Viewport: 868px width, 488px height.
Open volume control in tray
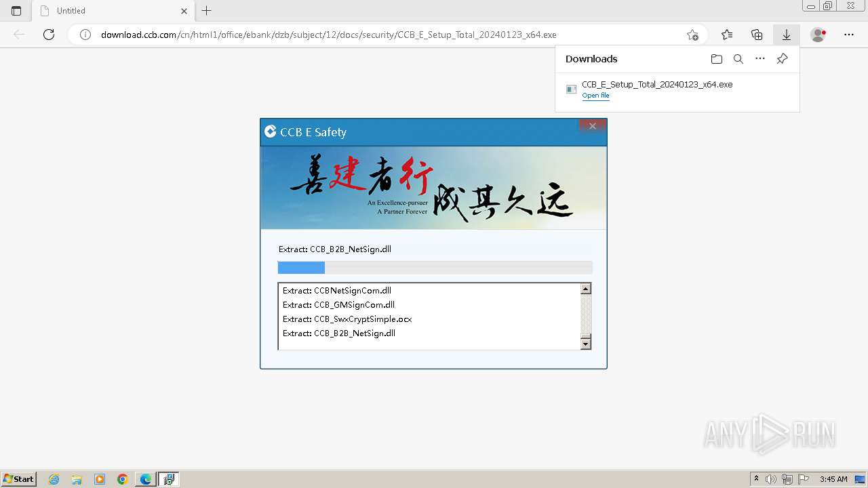[x=772, y=479]
